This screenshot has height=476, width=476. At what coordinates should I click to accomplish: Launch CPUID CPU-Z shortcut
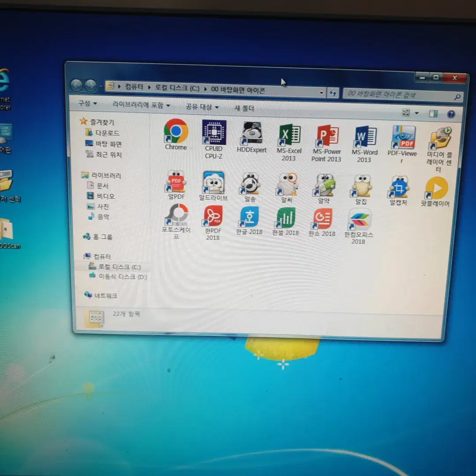tap(214, 139)
